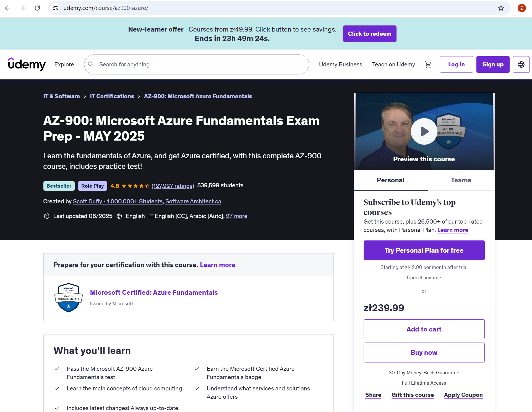Click Learn more about certification prep
Screen dimensions: 532x412
point(218,265)
